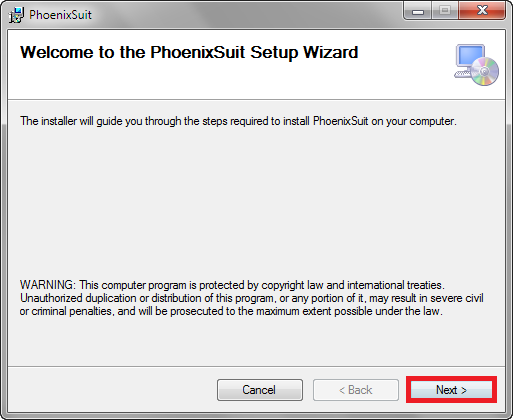Viewport: 513px width, 420px height.
Task: Click the PhoenixSuit title bar text
Action: coord(60,15)
